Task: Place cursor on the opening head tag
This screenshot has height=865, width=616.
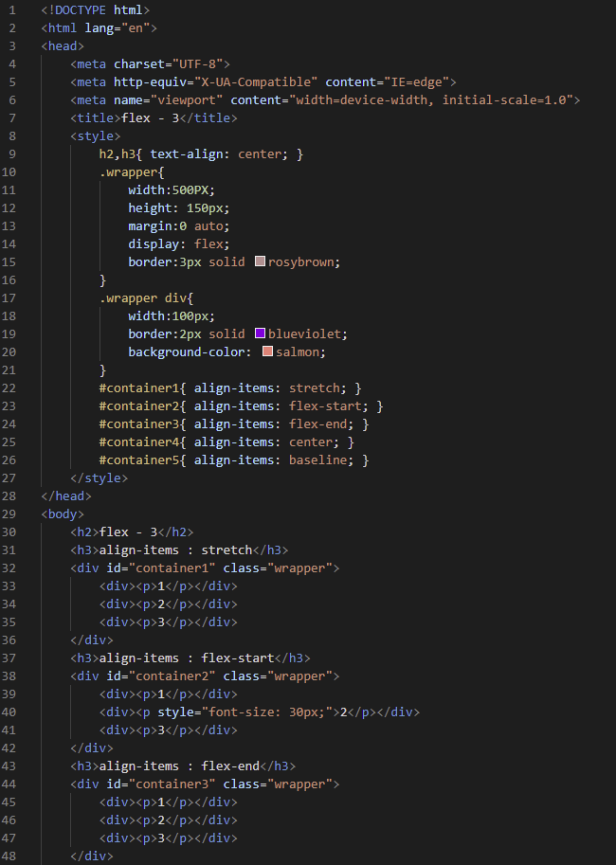Action: coord(63,45)
